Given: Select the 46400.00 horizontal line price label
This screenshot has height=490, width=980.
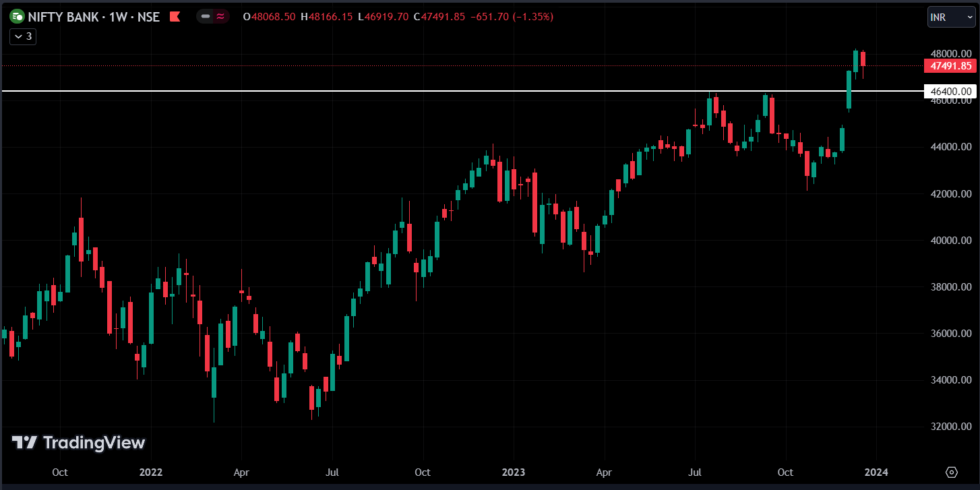Looking at the screenshot, I should click(x=950, y=91).
